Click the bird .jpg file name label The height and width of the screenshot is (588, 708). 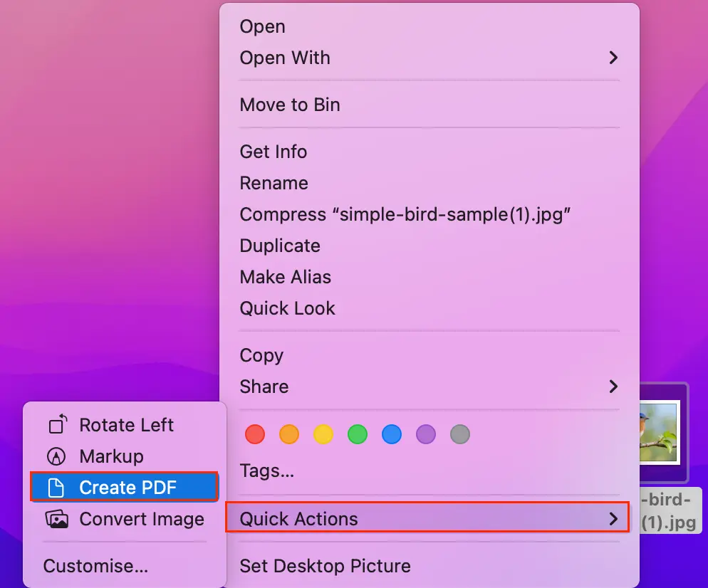670,511
